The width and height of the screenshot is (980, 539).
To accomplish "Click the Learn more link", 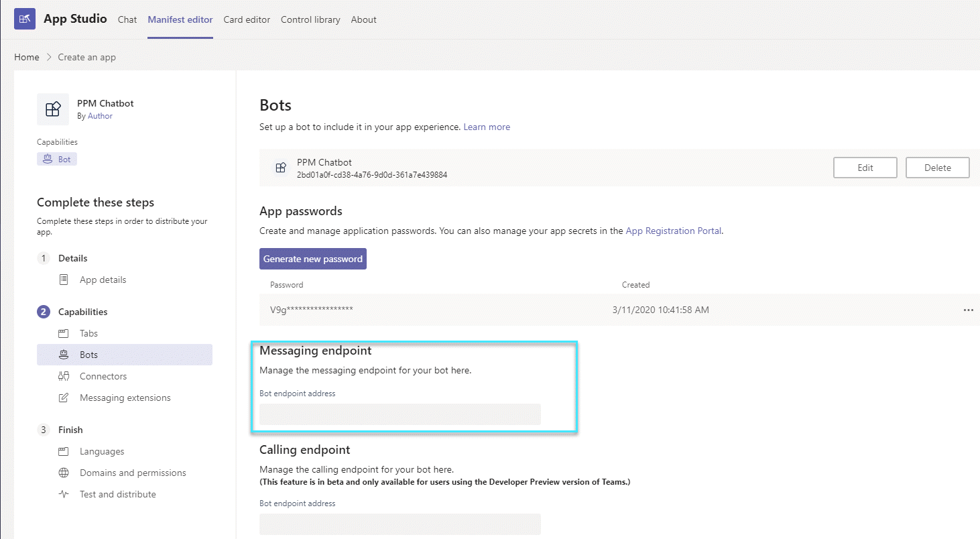I will click(x=487, y=127).
